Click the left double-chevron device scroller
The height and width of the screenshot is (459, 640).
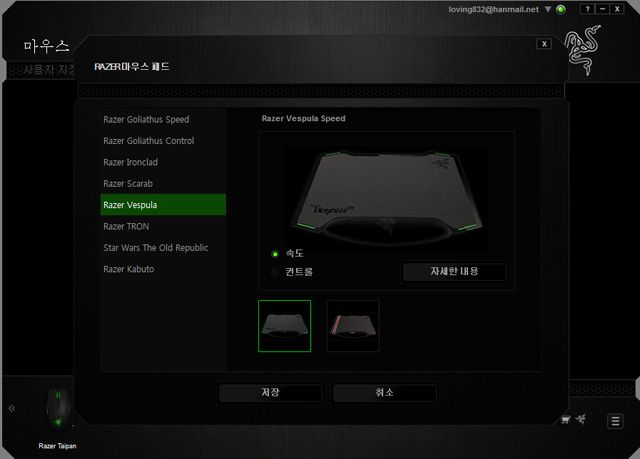[x=12, y=409]
